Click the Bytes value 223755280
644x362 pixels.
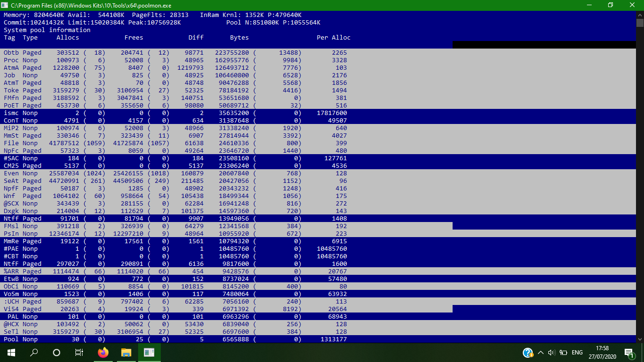(x=232, y=53)
